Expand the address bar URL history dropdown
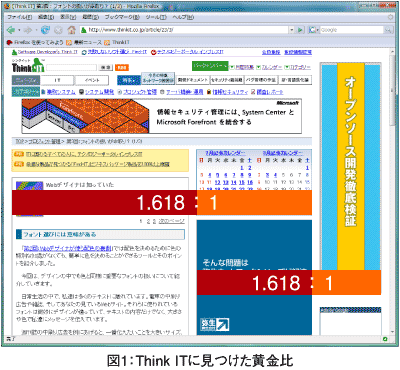 (292, 30)
